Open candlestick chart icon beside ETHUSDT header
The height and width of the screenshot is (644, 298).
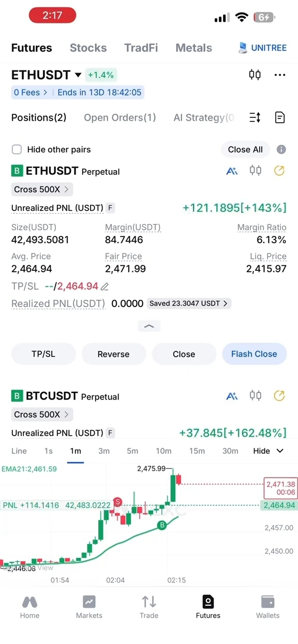tap(255, 74)
